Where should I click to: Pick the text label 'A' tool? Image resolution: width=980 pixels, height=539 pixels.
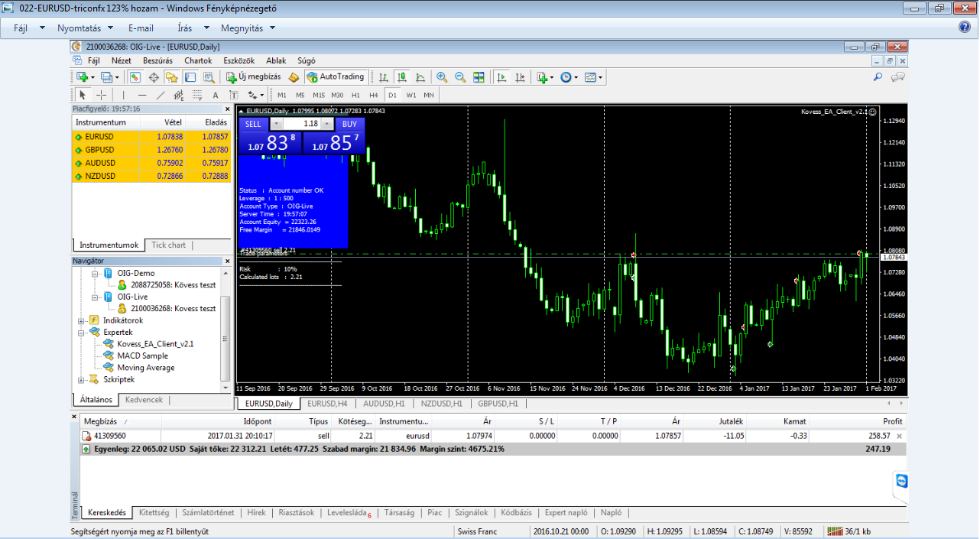pos(215,96)
